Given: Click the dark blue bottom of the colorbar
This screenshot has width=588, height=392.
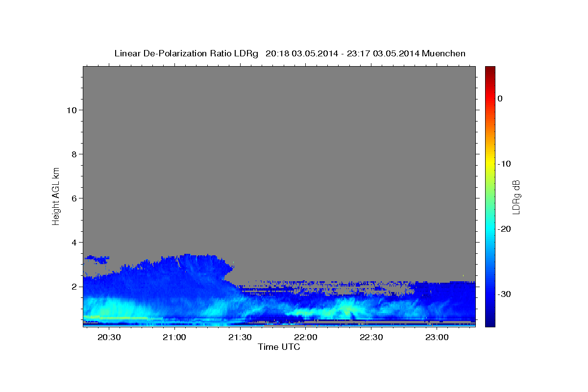Looking at the screenshot, I should [x=490, y=323].
